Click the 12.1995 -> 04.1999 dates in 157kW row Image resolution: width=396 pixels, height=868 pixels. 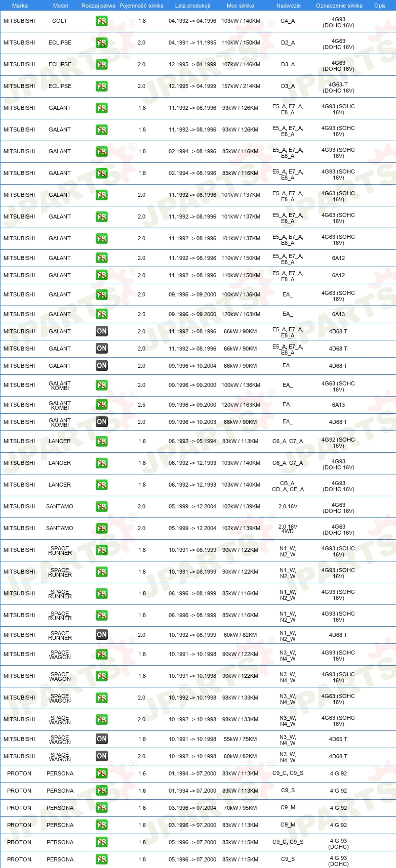point(192,86)
